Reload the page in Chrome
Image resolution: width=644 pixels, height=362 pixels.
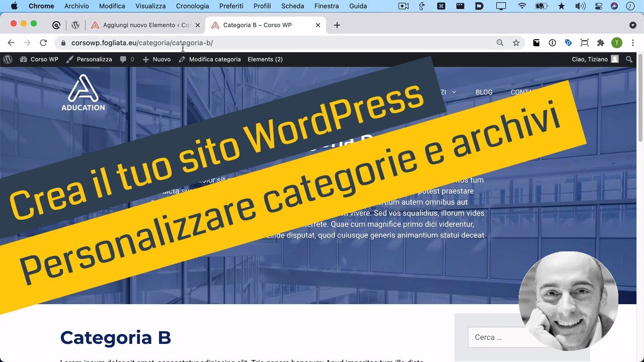point(43,43)
